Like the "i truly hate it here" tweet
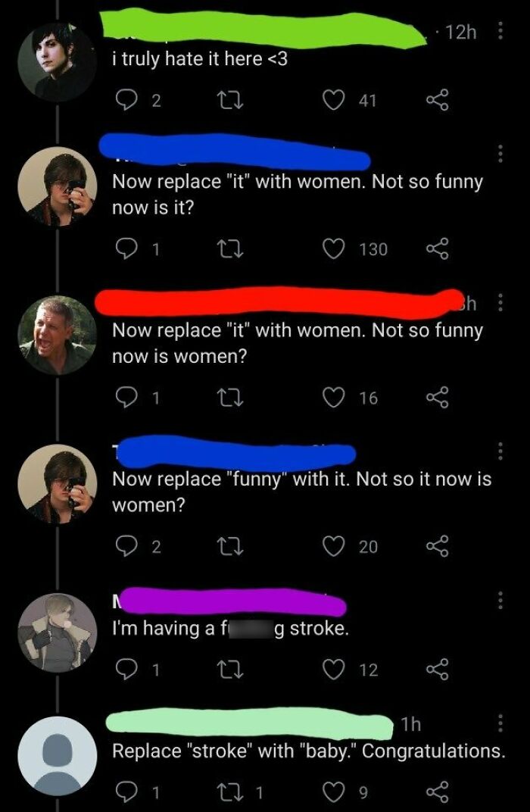This screenshot has height=812, width=530. pyautogui.click(x=331, y=101)
